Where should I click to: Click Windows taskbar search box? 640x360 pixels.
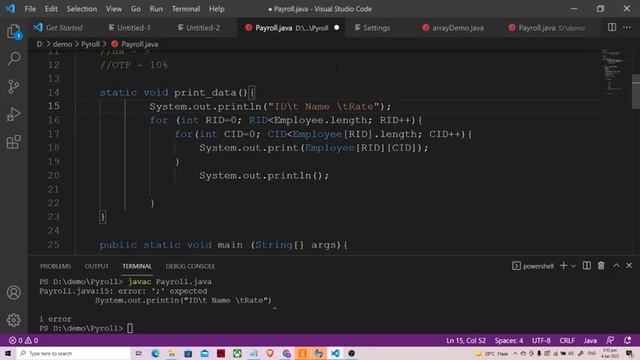click(x=73, y=353)
